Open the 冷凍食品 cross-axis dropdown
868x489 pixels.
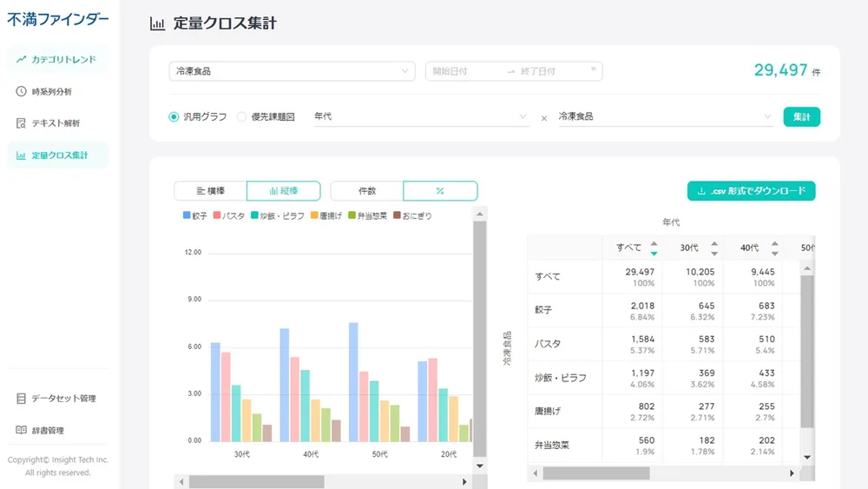(666, 116)
